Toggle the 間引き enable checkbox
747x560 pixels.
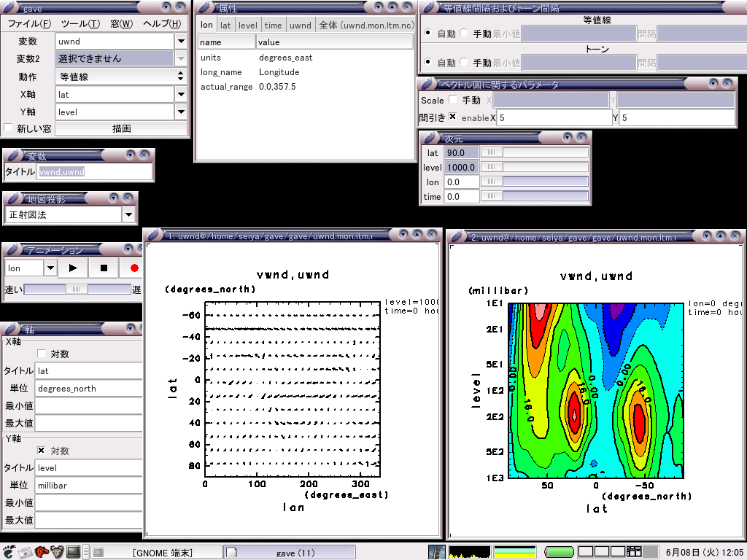[452, 117]
